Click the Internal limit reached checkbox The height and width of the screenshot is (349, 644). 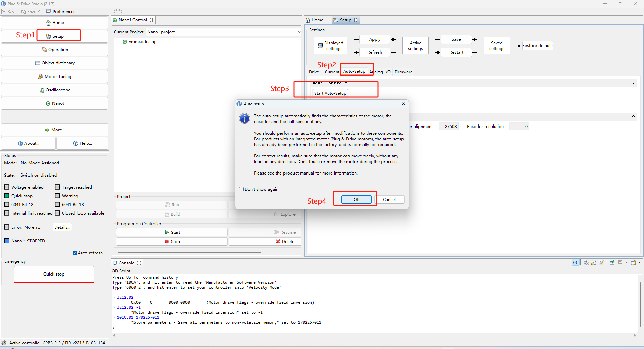[7, 213]
